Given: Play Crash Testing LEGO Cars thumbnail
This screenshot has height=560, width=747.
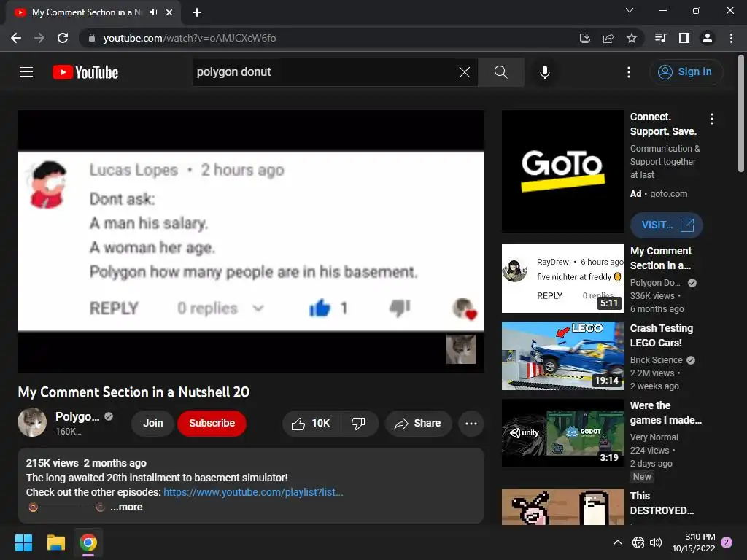Looking at the screenshot, I should 562,356.
